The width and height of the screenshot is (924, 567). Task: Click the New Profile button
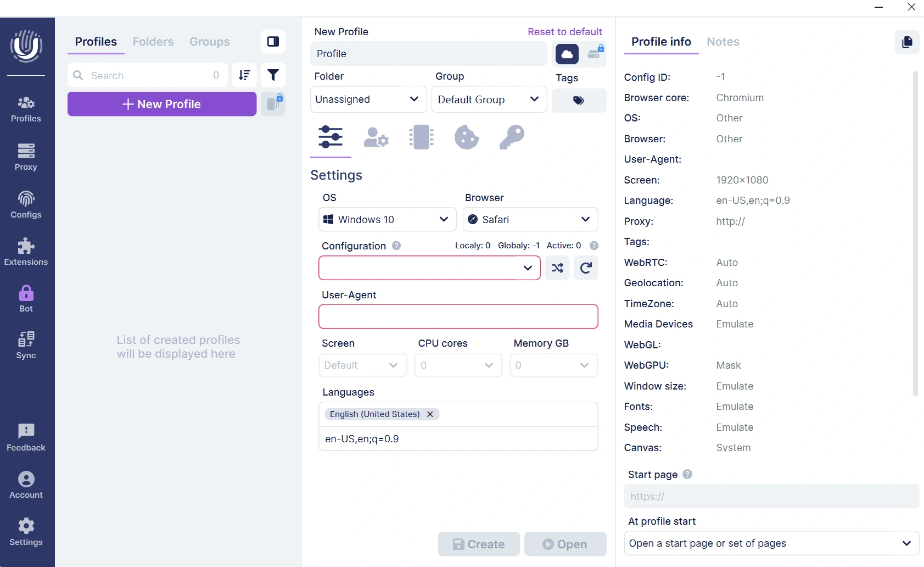coord(162,104)
